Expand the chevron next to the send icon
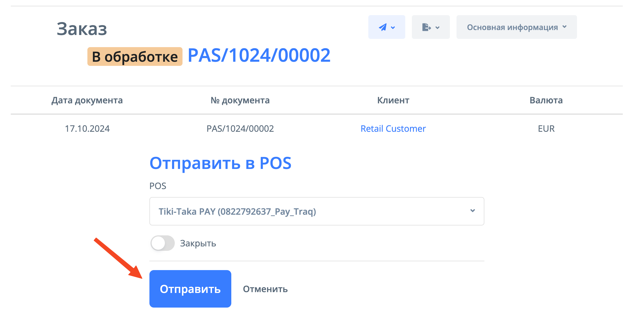The width and height of the screenshot is (644, 323). 393,28
